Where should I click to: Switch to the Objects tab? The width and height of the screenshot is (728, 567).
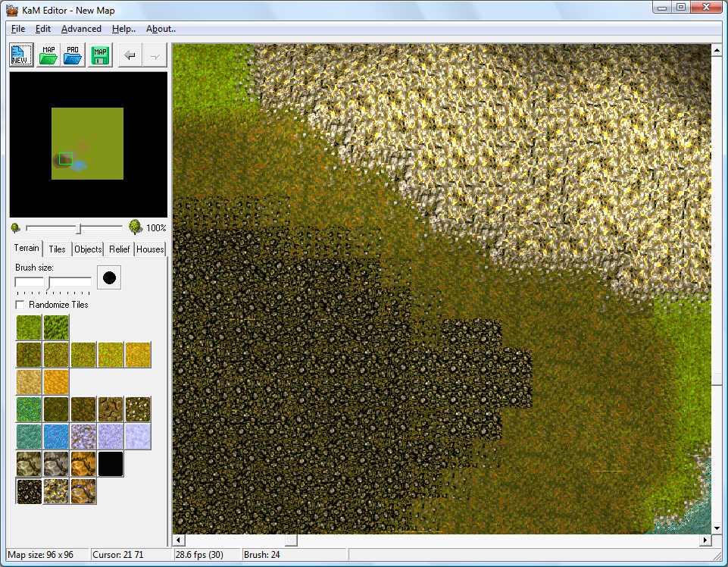[x=88, y=249]
